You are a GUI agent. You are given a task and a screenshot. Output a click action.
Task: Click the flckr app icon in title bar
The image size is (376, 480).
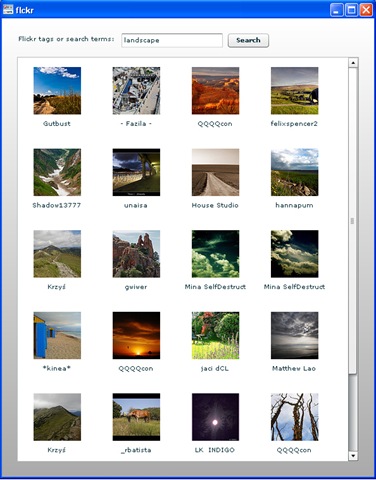[8, 10]
